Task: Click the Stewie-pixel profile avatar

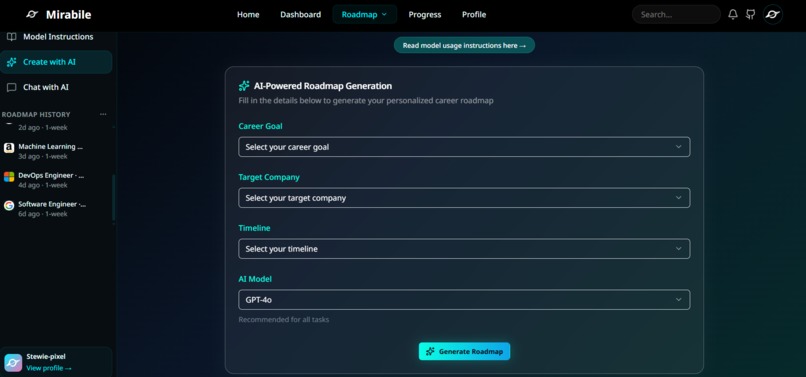Action: click(13, 363)
